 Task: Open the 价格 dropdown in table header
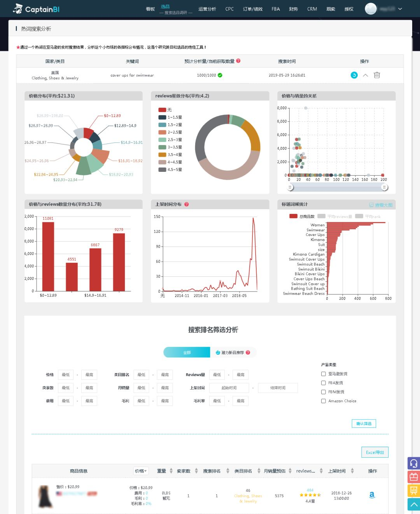141,471
